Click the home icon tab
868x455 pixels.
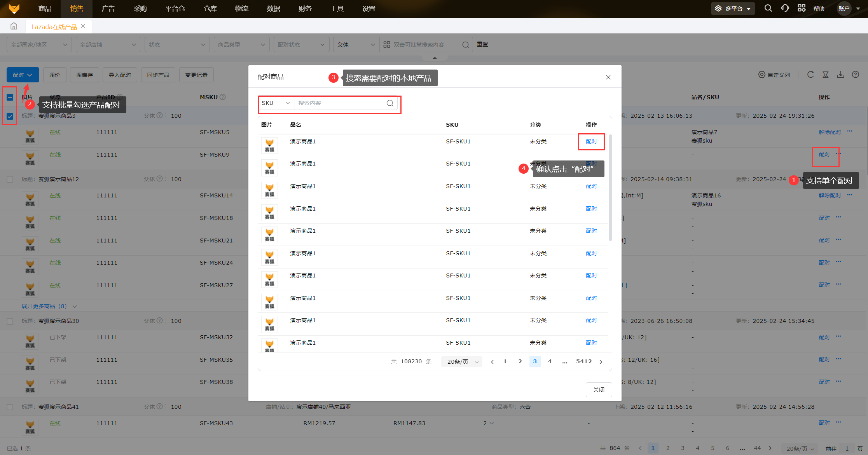[x=14, y=26]
